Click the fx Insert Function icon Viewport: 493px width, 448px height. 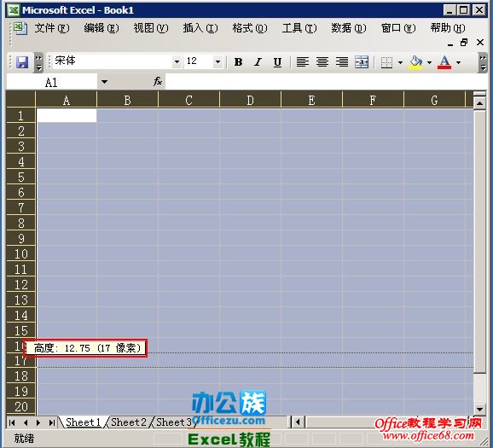coord(158,82)
